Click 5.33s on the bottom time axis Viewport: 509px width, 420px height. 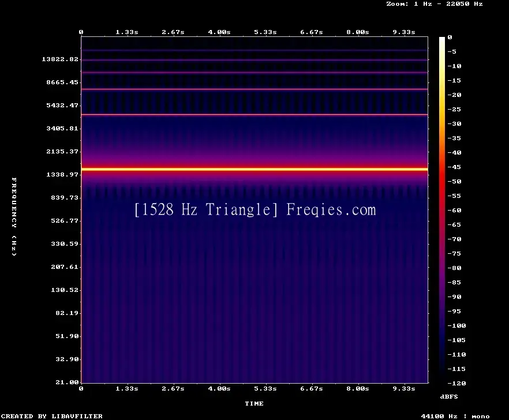tap(265, 388)
